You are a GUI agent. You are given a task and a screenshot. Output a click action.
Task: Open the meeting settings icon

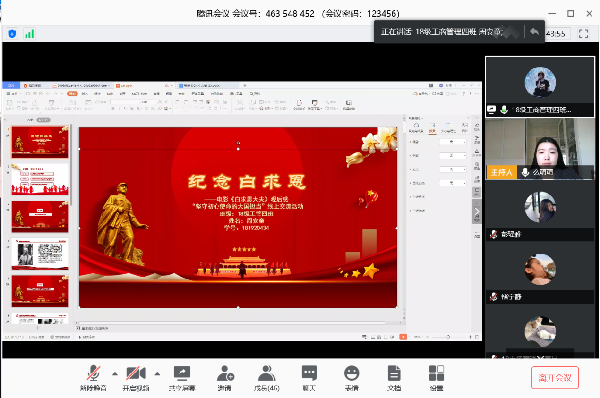[436, 378]
